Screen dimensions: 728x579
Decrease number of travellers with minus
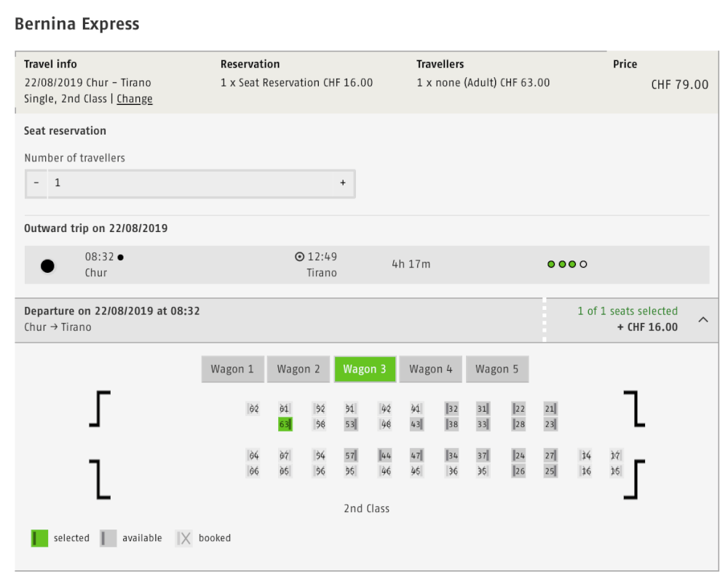tap(36, 183)
